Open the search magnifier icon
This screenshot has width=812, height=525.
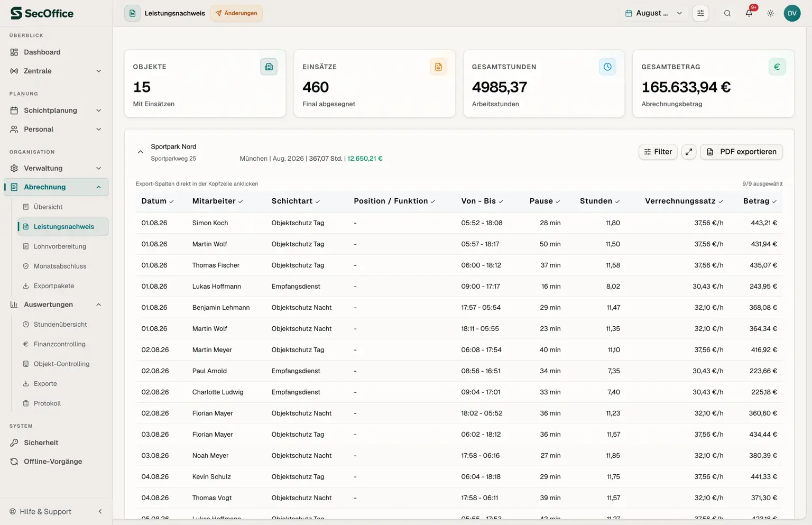pyautogui.click(x=727, y=13)
